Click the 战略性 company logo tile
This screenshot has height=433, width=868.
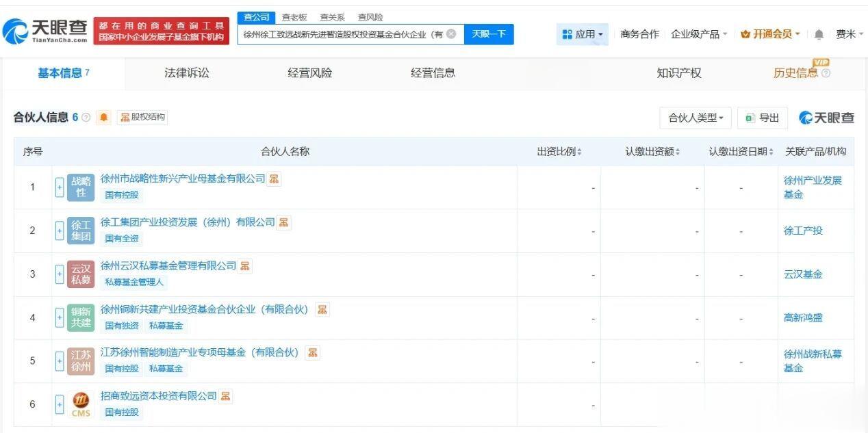click(x=81, y=187)
